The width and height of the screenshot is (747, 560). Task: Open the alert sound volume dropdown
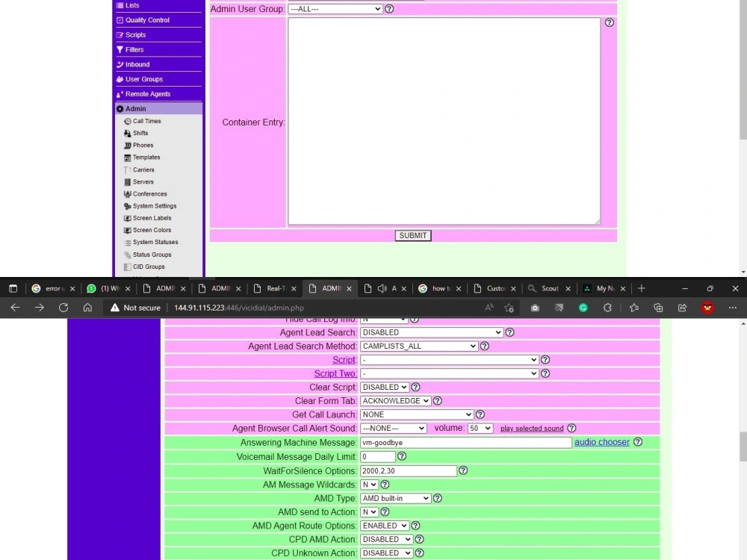click(480, 428)
